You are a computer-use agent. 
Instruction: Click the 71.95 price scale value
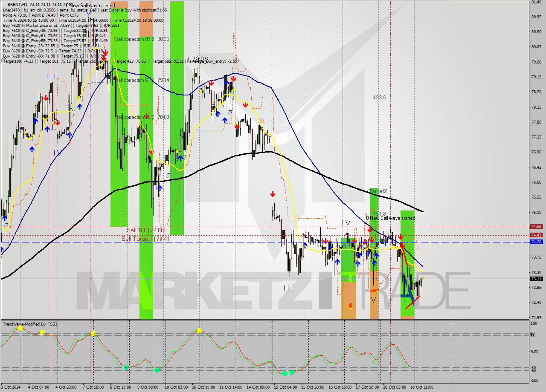[x=536, y=317]
